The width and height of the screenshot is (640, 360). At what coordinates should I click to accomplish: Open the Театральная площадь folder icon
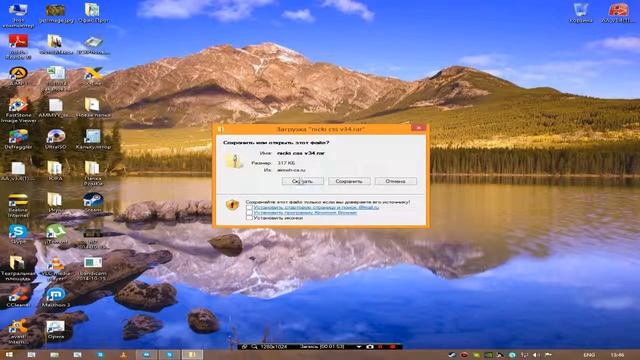coord(18,269)
